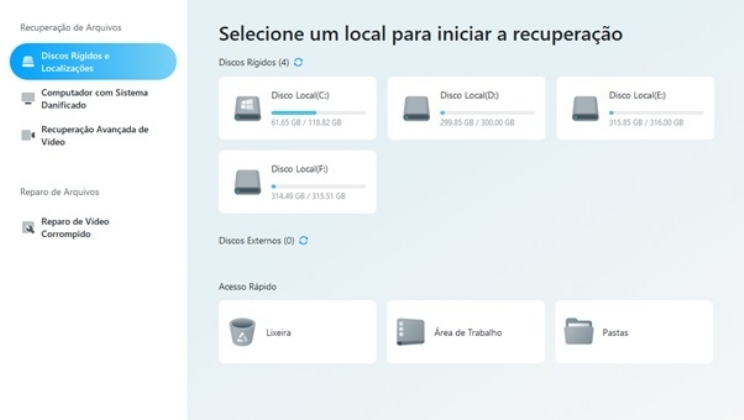Refresh the Discos Externos list

[303, 241]
